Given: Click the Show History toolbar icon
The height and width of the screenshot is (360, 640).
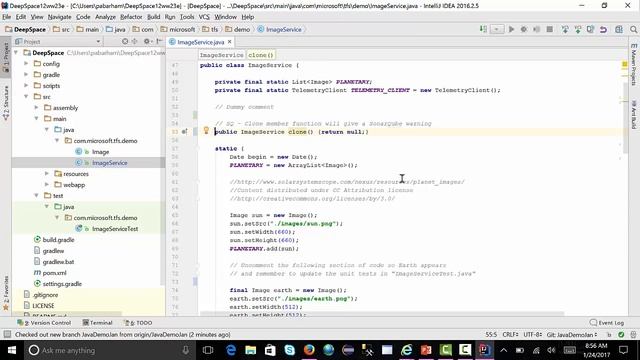Looking at the screenshot, I should tap(591, 29).
